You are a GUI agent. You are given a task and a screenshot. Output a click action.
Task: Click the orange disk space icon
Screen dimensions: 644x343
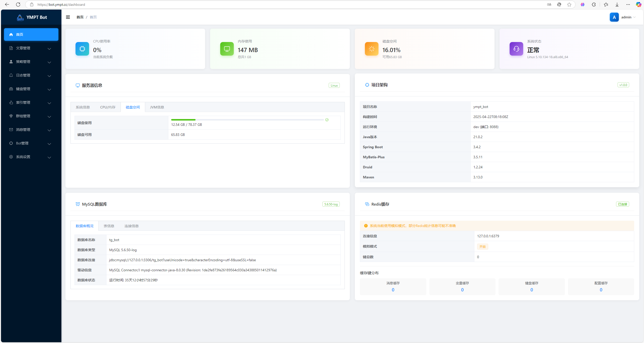tap(371, 49)
